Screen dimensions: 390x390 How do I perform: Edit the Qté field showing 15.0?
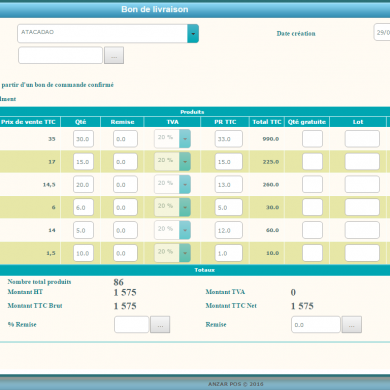tap(83, 162)
